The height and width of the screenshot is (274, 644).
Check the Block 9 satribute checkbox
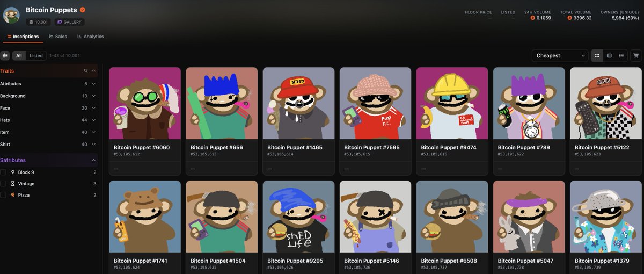tap(3, 172)
